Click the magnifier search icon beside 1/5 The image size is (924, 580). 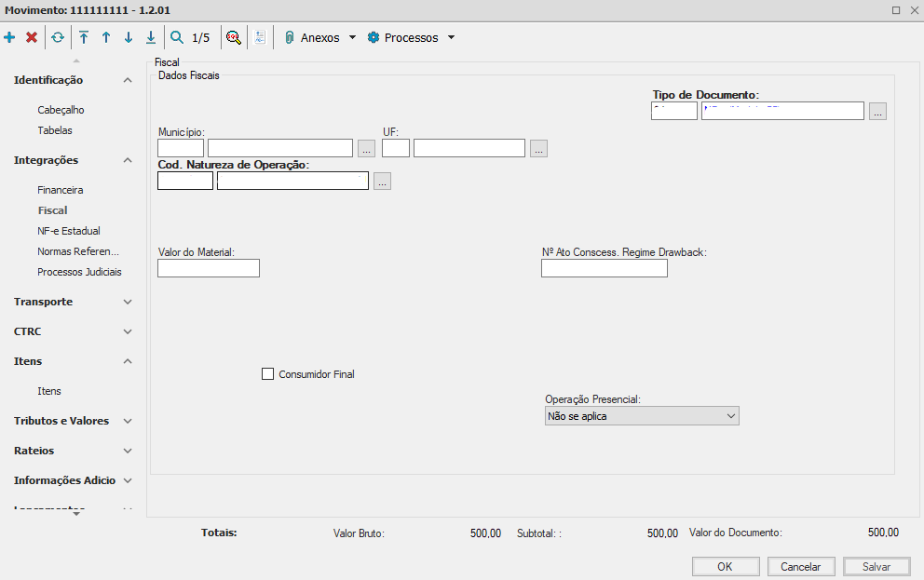pyautogui.click(x=177, y=38)
